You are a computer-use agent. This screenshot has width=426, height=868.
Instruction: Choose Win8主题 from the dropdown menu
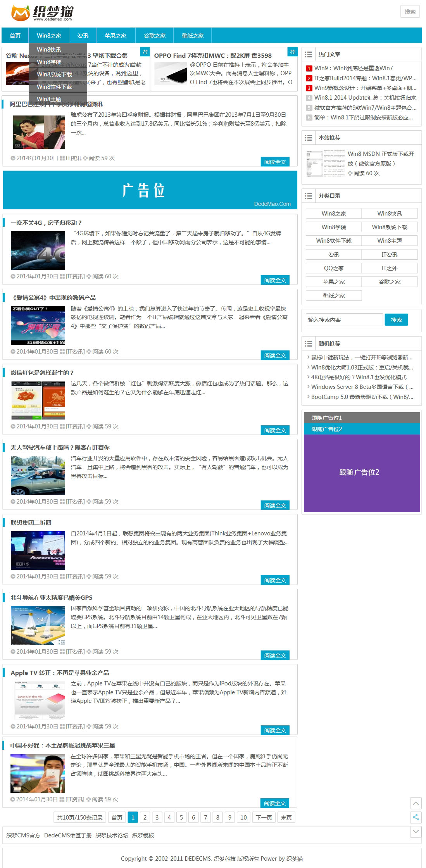[x=58, y=99]
